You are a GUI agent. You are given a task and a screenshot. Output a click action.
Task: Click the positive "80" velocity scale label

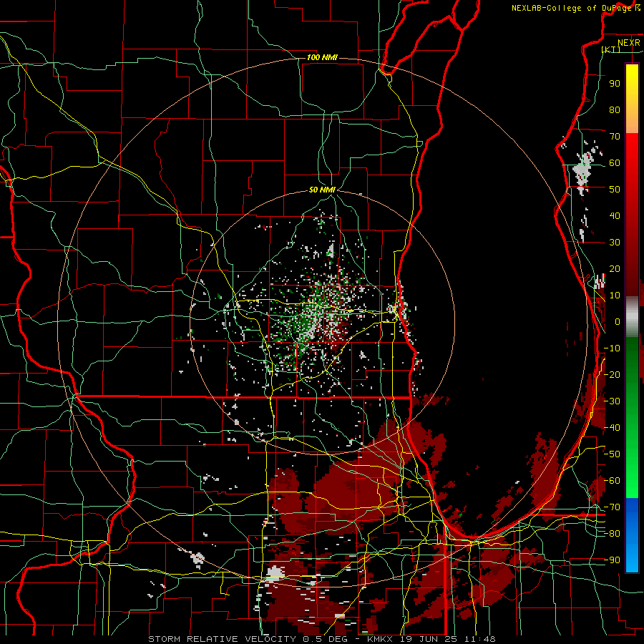click(615, 109)
